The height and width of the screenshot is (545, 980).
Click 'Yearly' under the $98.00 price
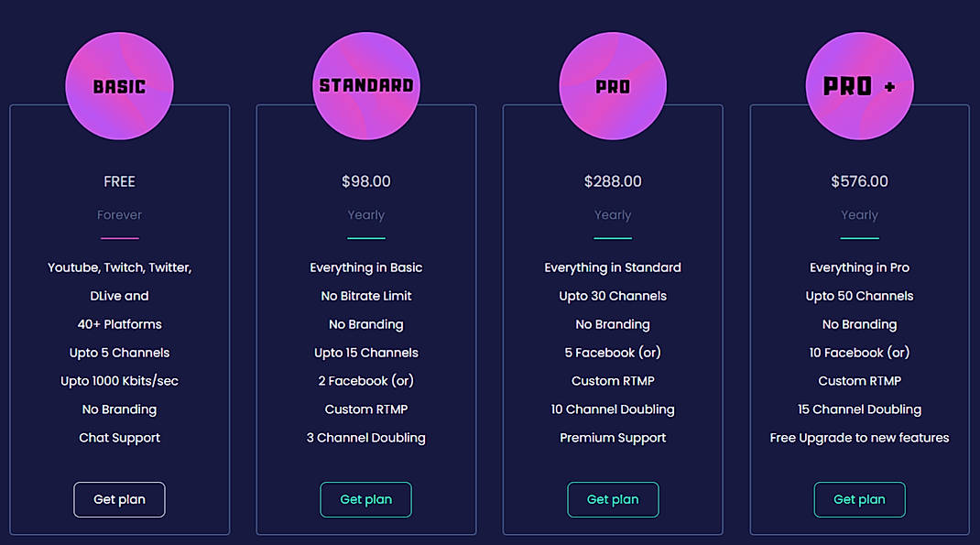(x=366, y=214)
